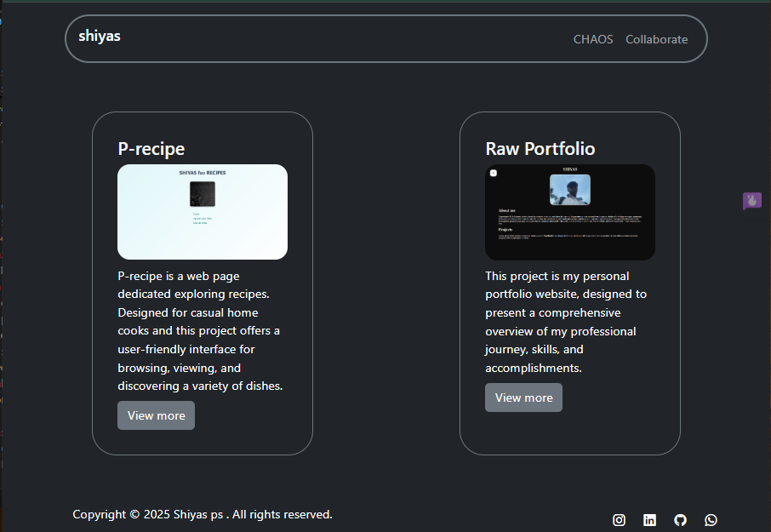The image size is (771, 532).
Task: Click the Raw Portfolio card heading
Action: (x=540, y=149)
